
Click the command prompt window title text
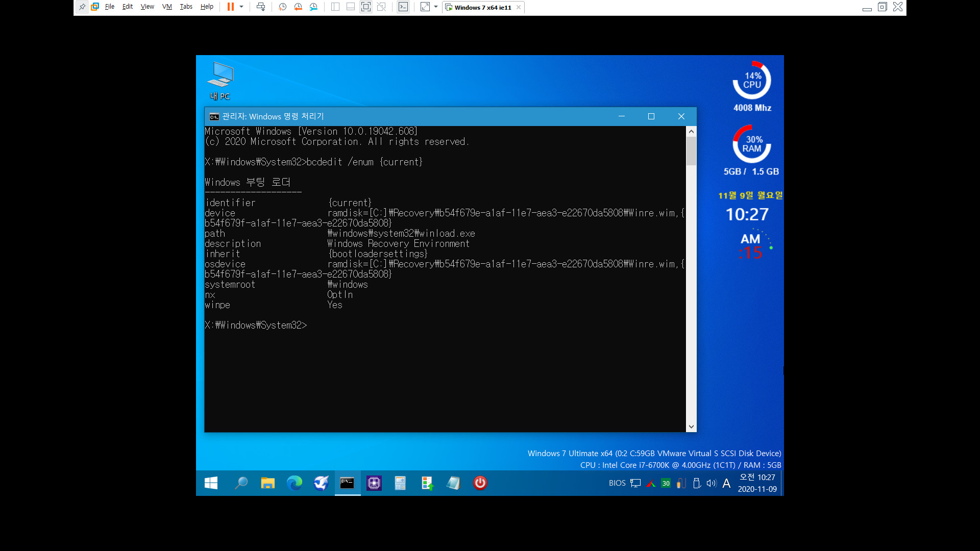[x=273, y=117]
